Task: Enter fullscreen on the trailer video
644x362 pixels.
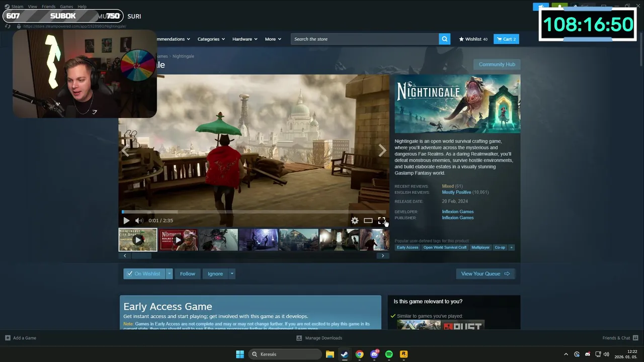Action: pos(381,220)
